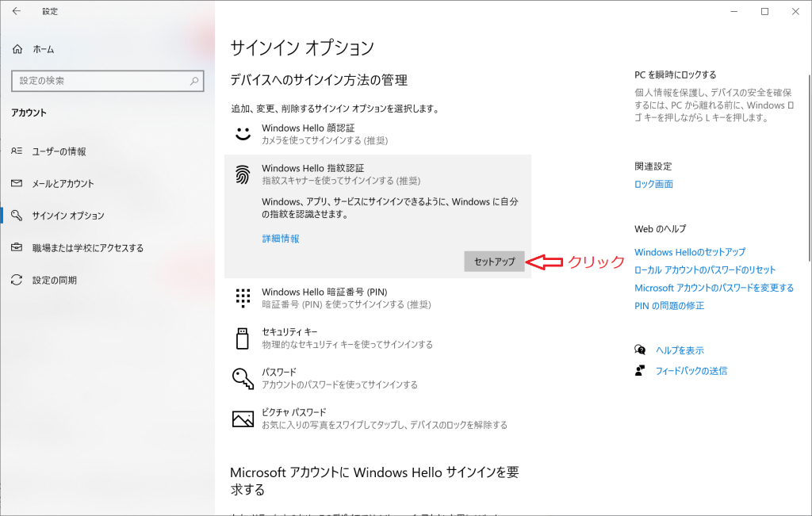Screen dimensions: 812x516
Task: Open ユーザーの情報 settings page
Action: (107, 151)
